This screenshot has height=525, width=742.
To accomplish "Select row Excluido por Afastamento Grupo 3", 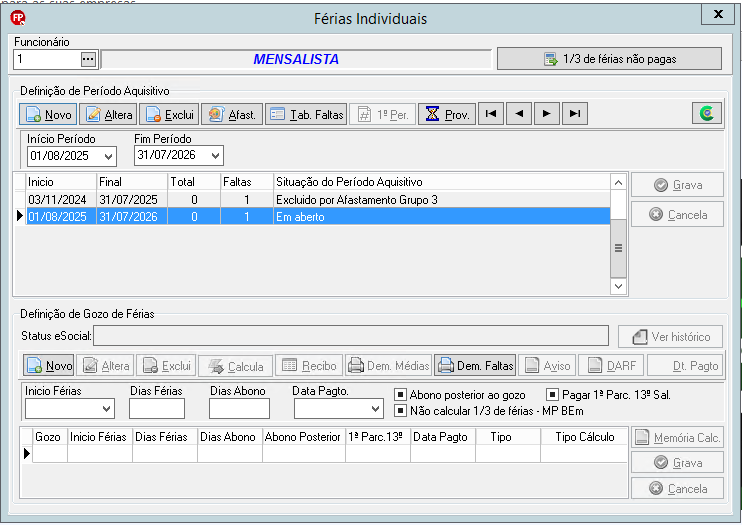I will coord(318,200).
